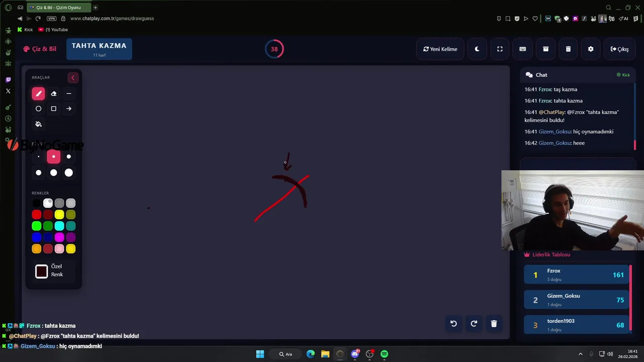
Task: Open Spotify from the taskbar
Action: coord(384,354)
